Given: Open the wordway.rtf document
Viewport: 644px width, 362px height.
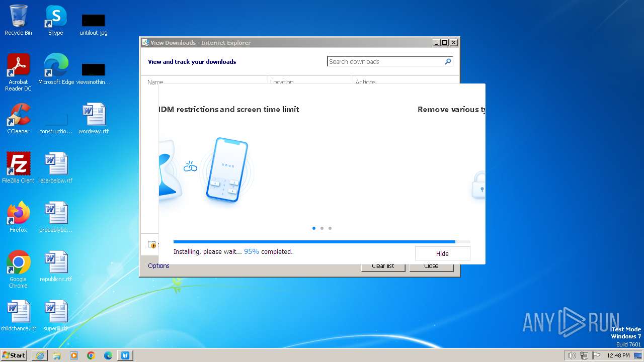Looking at the screenshot, I should point(94,119).
